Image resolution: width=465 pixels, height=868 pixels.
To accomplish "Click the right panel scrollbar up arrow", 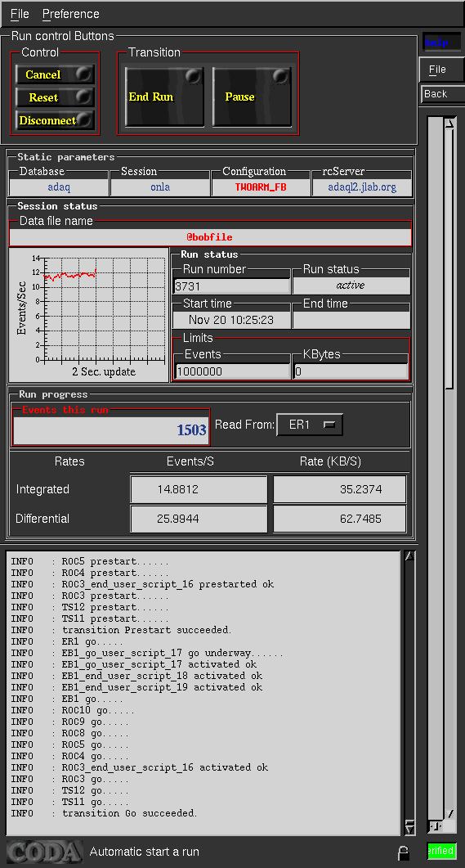I will point(449,123).
